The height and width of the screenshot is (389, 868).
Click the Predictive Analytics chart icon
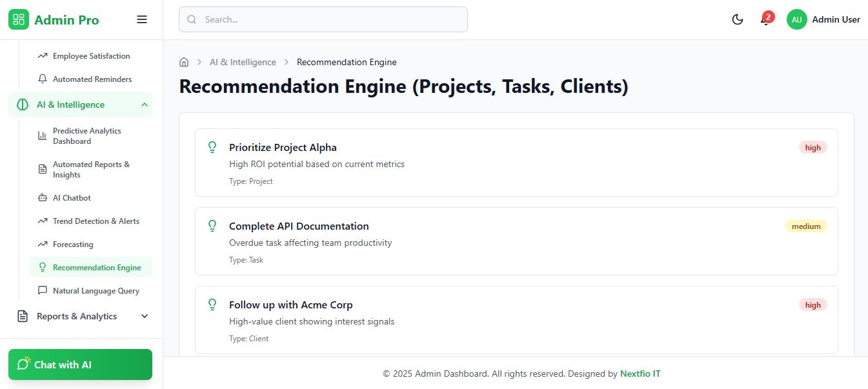tap(43, 135)
